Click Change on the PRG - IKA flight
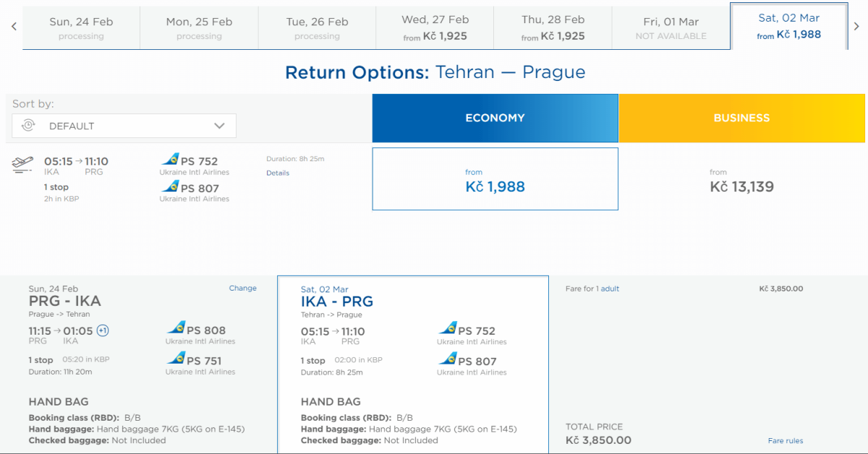 (x=243, y=288)
